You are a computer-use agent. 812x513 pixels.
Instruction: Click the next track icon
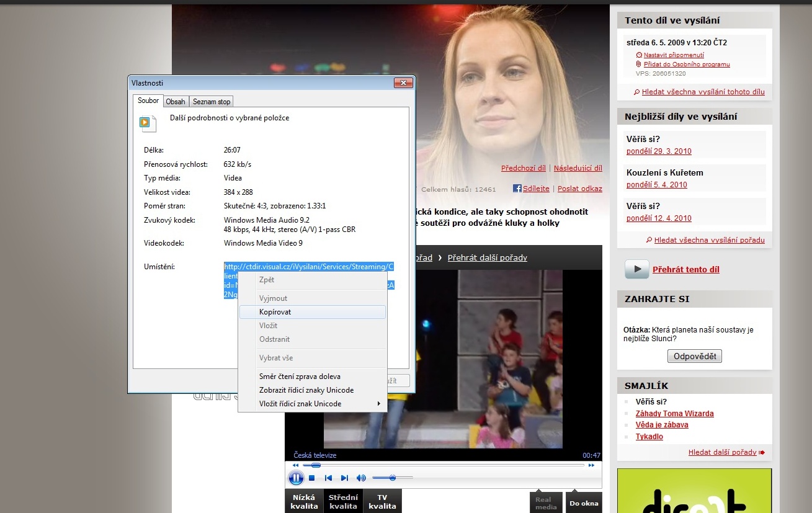[344, 478]
